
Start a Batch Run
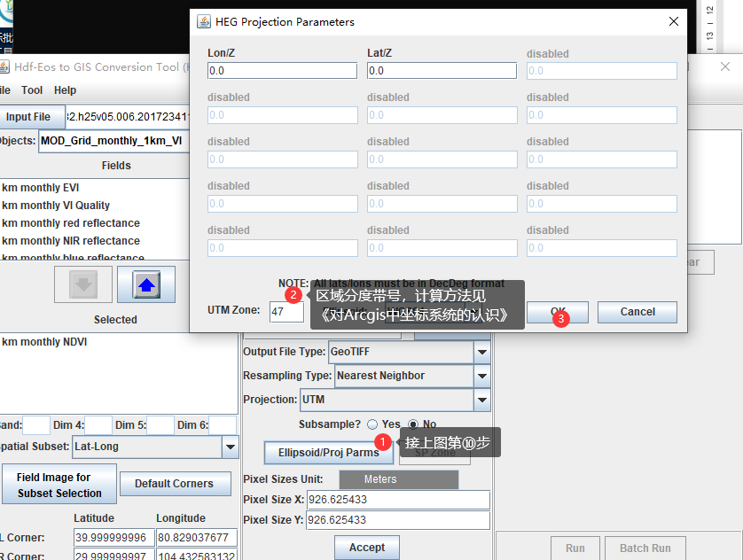645,548
